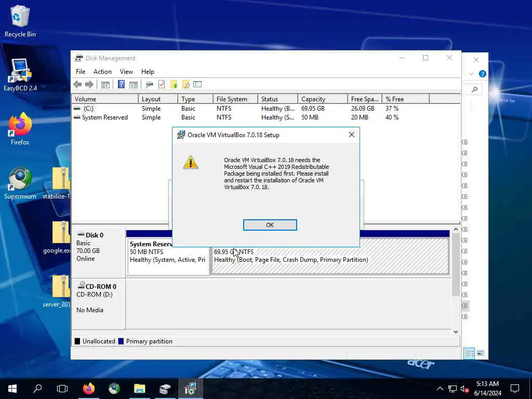Select the Disk 0 label in graphical view
Image resolution: width=532 pixels, height=399 pixels.
pos(98,253)
